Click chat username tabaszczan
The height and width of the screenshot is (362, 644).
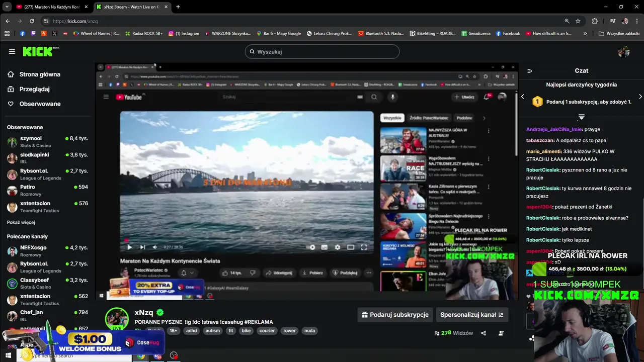[540, 141]
